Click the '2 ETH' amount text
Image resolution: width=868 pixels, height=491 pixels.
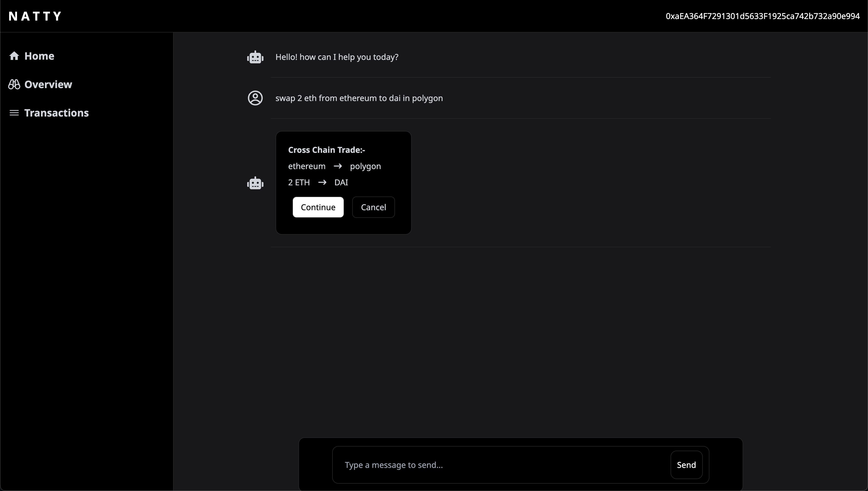point(299,183)
